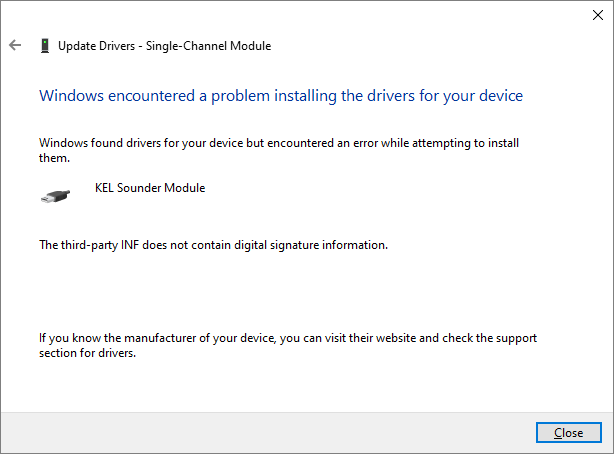Click the 'If you know the manufacturer' sentence

click(x=288, y=338)
